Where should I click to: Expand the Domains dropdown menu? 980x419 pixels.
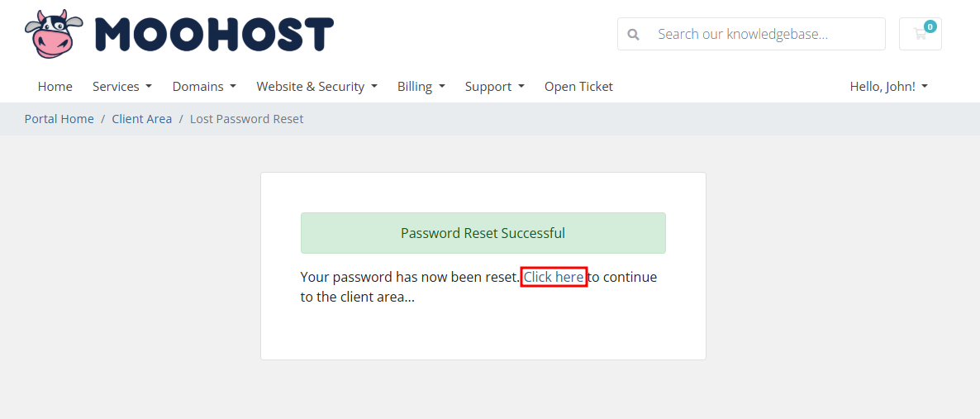click(204, 86)
